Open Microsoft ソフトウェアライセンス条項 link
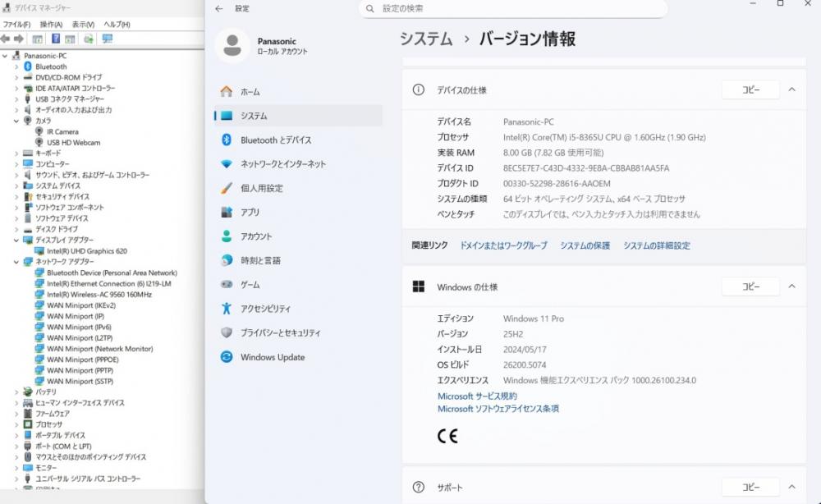821x504 pixels. tap(498, 409)
